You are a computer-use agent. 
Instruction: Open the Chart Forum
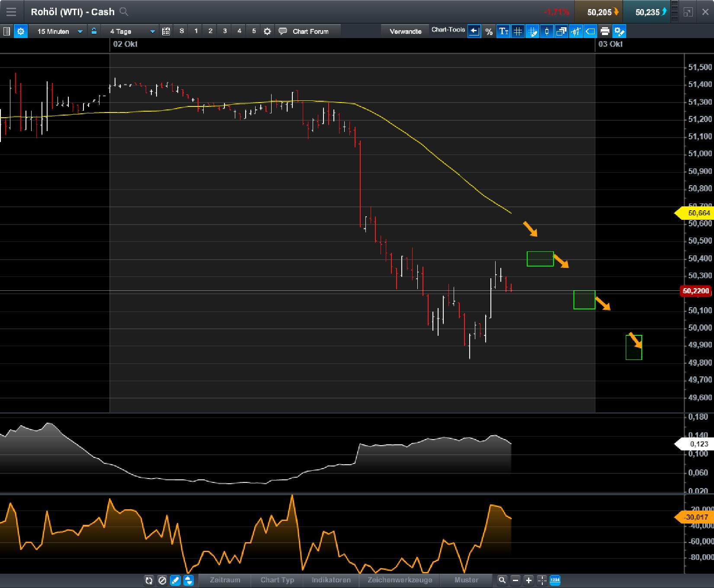point(311,31)
